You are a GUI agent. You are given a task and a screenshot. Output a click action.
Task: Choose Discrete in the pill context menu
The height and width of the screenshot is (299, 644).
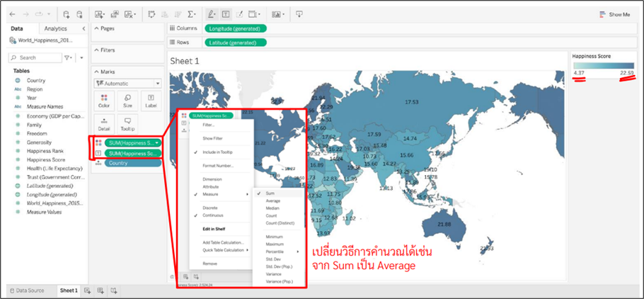click(210, 208)
